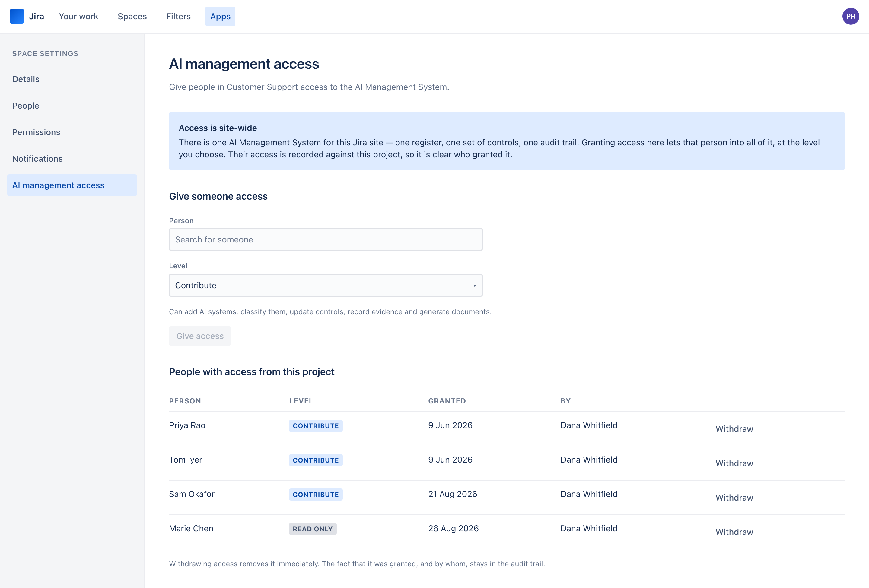Open the Spaces menu
869x588 pixels.
click(132, 17)
